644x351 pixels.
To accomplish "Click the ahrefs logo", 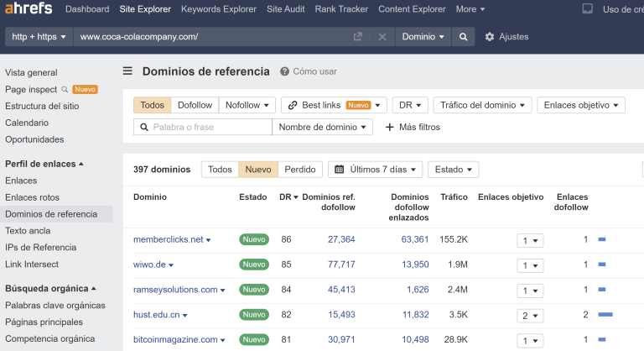I will pos(29,9).
